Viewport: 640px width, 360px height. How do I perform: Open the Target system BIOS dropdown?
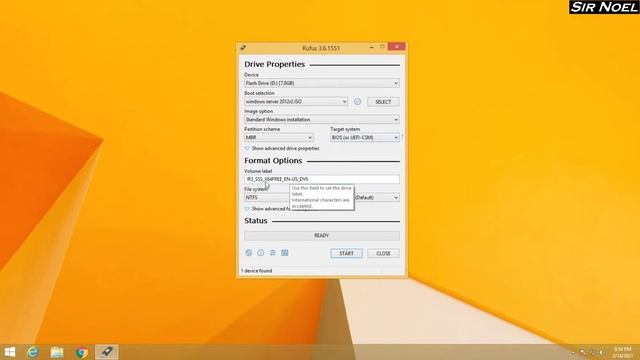click(365, 138)
